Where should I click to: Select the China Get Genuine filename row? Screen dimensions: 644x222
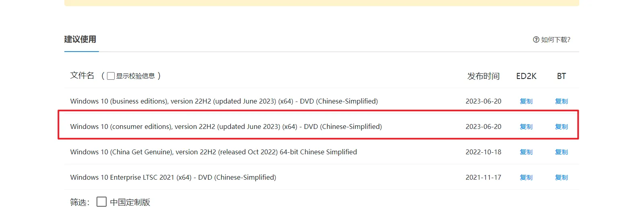click(x=213, y=152)
